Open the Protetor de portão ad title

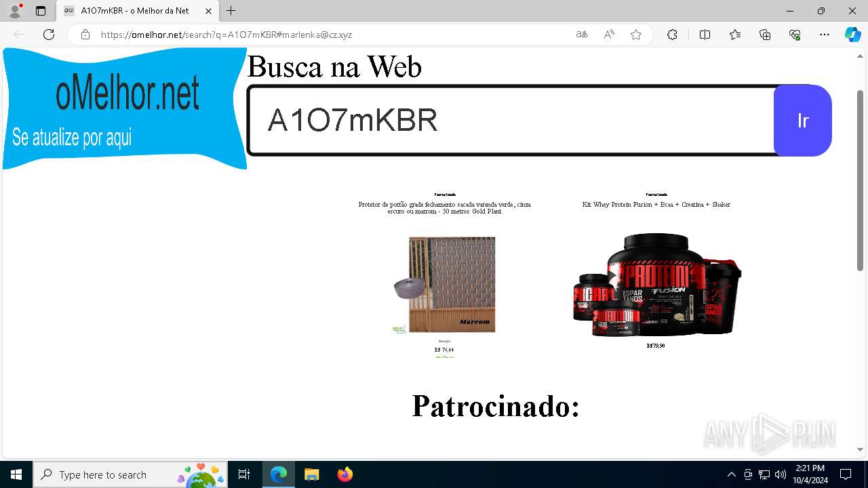445,207
